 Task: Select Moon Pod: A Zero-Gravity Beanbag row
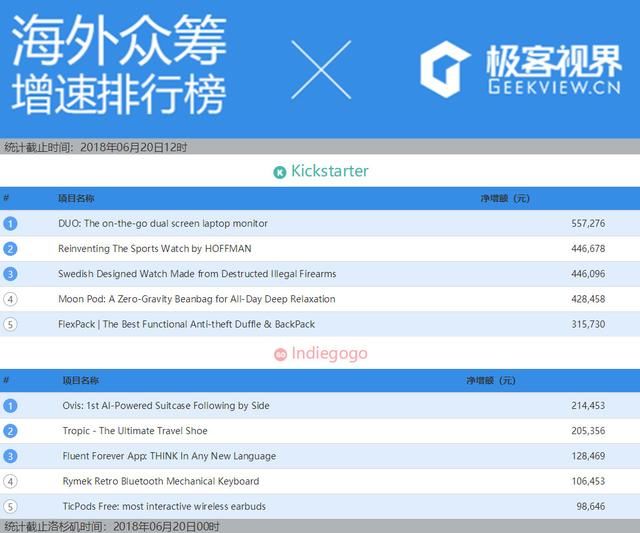[320, 299]
